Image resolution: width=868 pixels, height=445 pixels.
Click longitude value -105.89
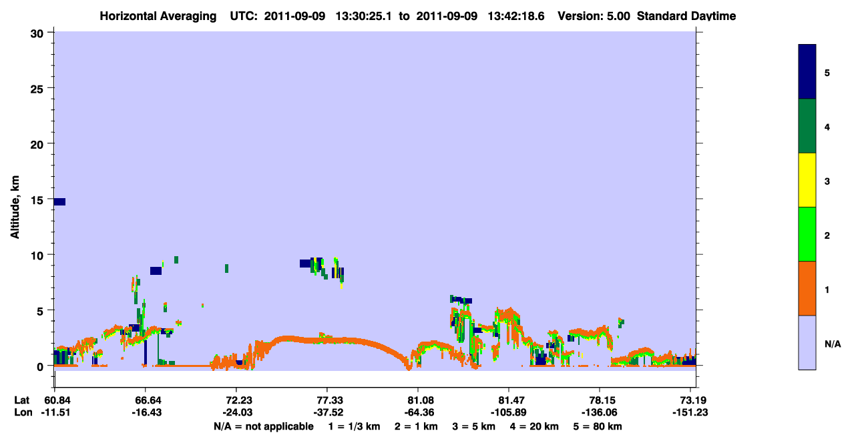point(509,412)
